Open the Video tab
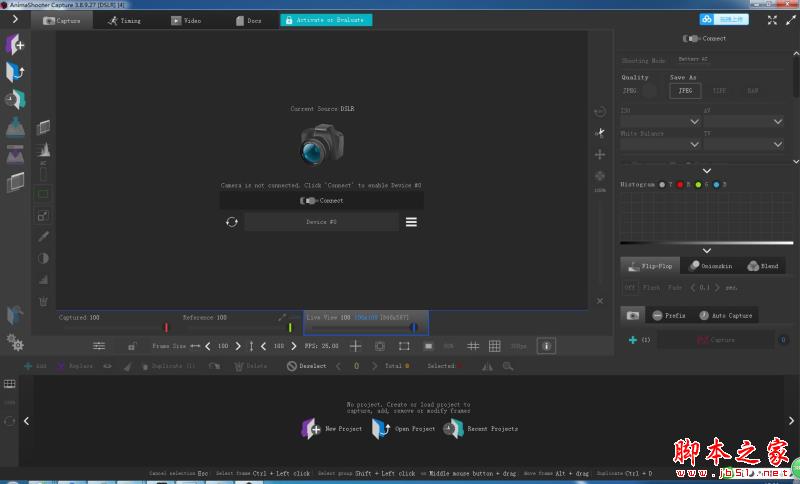This screenshot has height=484, width=800. 186,20
